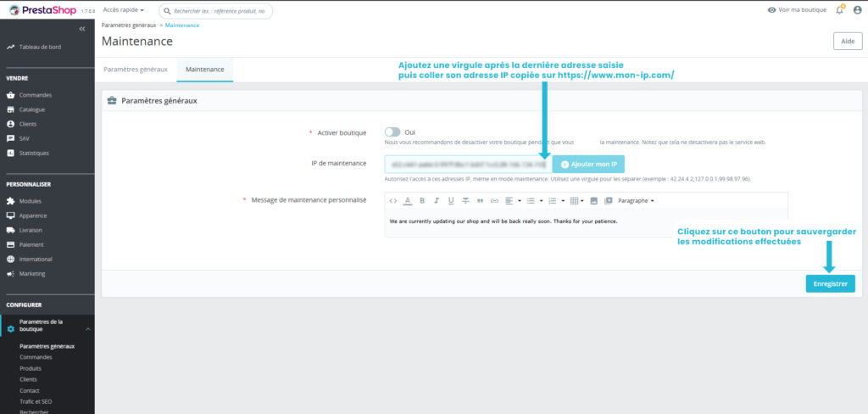Click the Catalogue store icon in the sidebar
868x414 pixels.
(x=10, y=109)
